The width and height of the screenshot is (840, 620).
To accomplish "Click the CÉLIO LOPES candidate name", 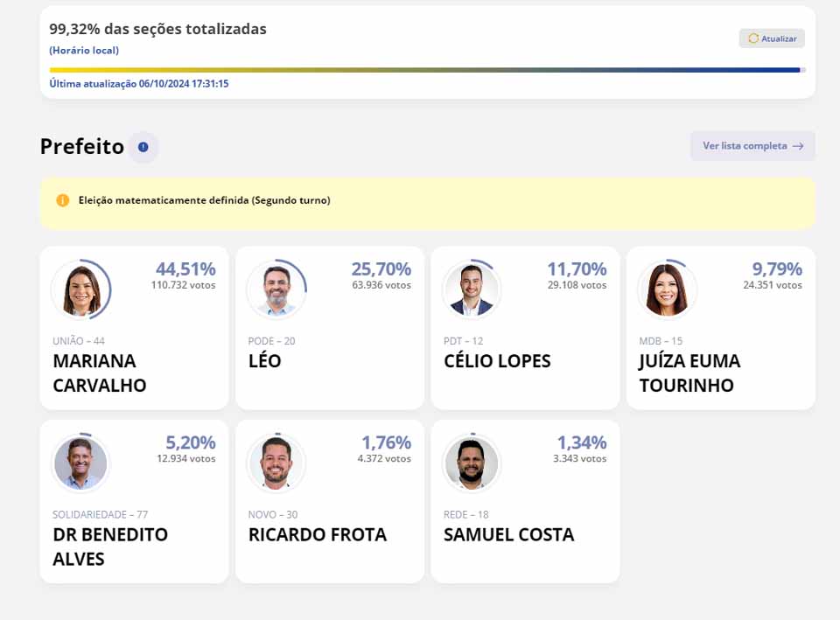I will pos(497,361).
